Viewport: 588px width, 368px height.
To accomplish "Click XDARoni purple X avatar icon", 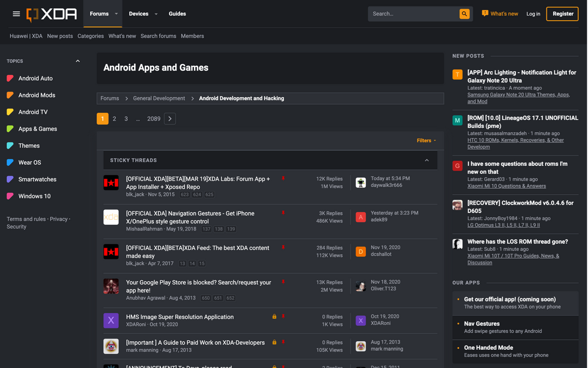I will click(111, 320).
